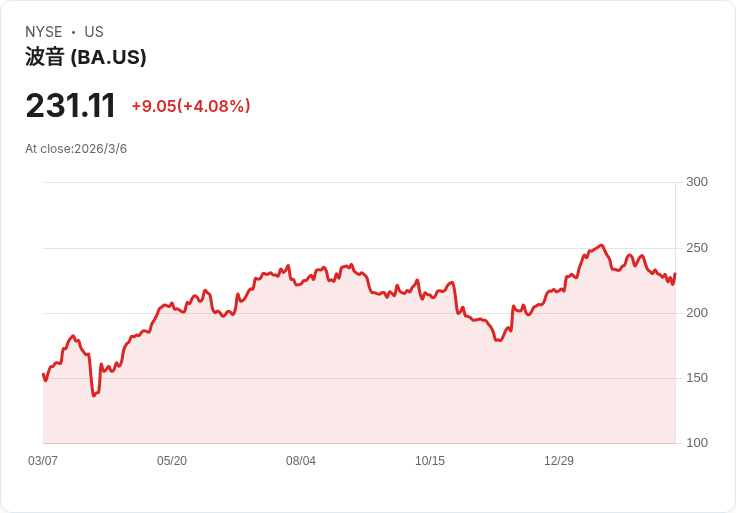This screenshot has width=736, height=513.
Task: Click the 100 y-axis baseline label
Action: pyautogui.click(x=697, y=443)
